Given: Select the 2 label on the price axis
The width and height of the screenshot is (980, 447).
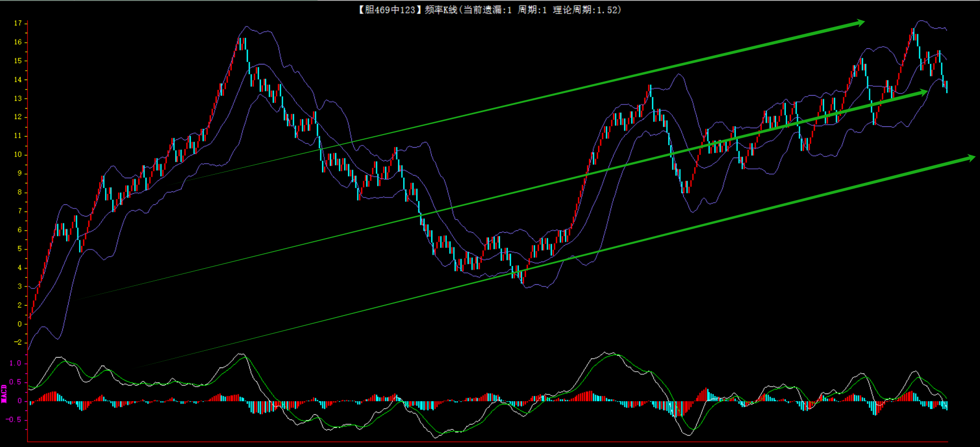Looking at the screenshot, I should point(20,305).
